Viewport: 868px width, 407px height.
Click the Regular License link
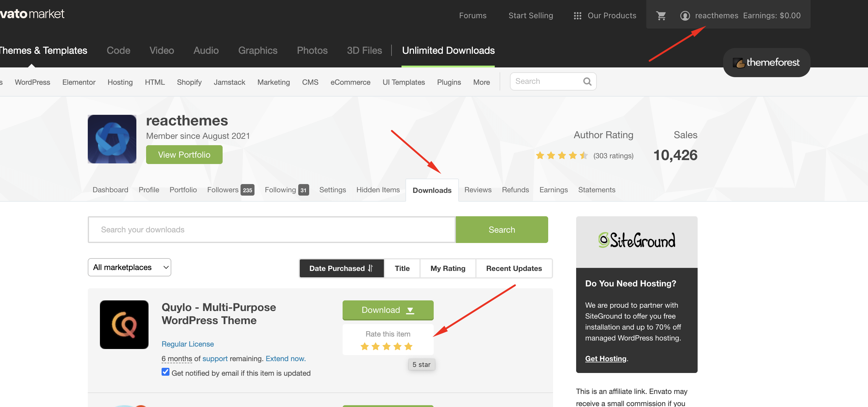(187, 344)
